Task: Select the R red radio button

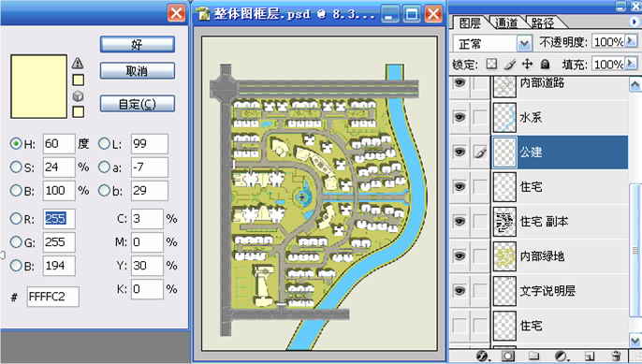Action: tap(16, 219)
